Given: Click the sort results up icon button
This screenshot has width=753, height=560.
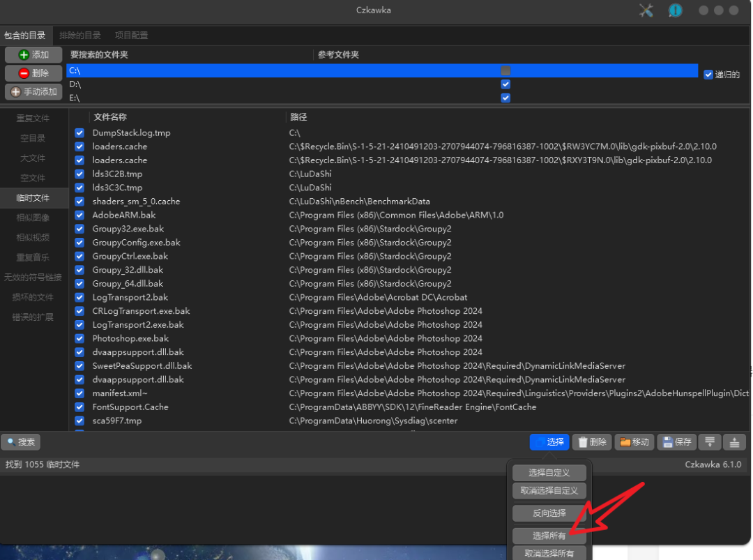Looking at the screenshot, I should 734,442.
